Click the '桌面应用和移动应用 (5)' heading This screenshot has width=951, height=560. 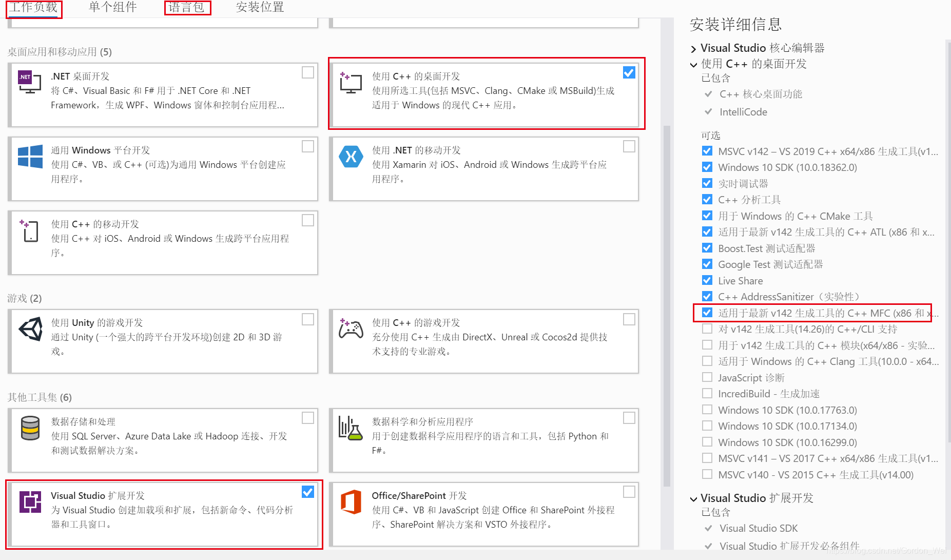click(x=60, y=52)
